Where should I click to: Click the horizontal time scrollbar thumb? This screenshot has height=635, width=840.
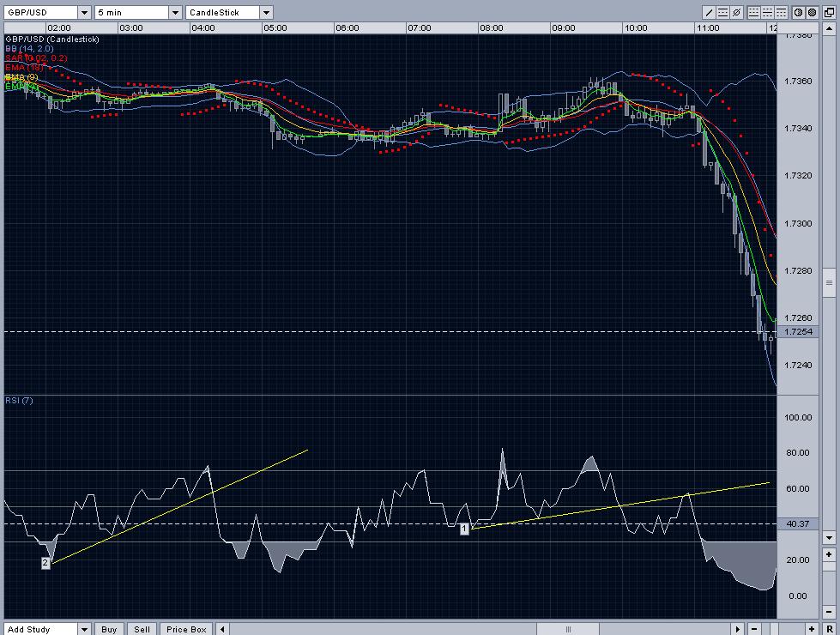567,629
